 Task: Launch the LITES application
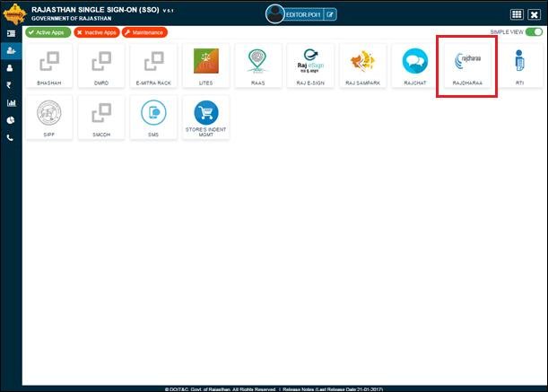(206, 65)
